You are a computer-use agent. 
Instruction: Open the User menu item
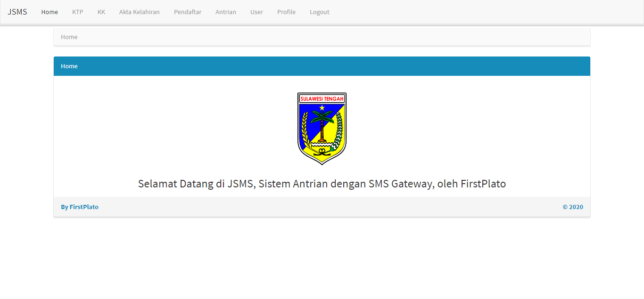(257, 12)
